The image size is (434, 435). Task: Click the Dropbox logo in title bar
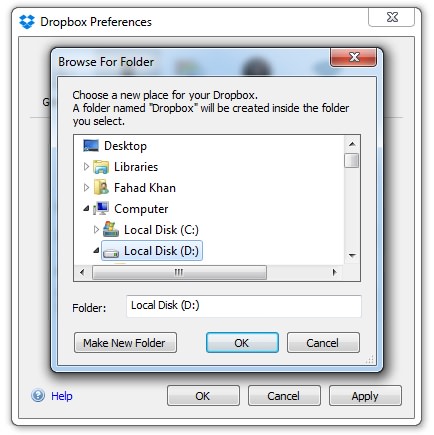point(27,22)
